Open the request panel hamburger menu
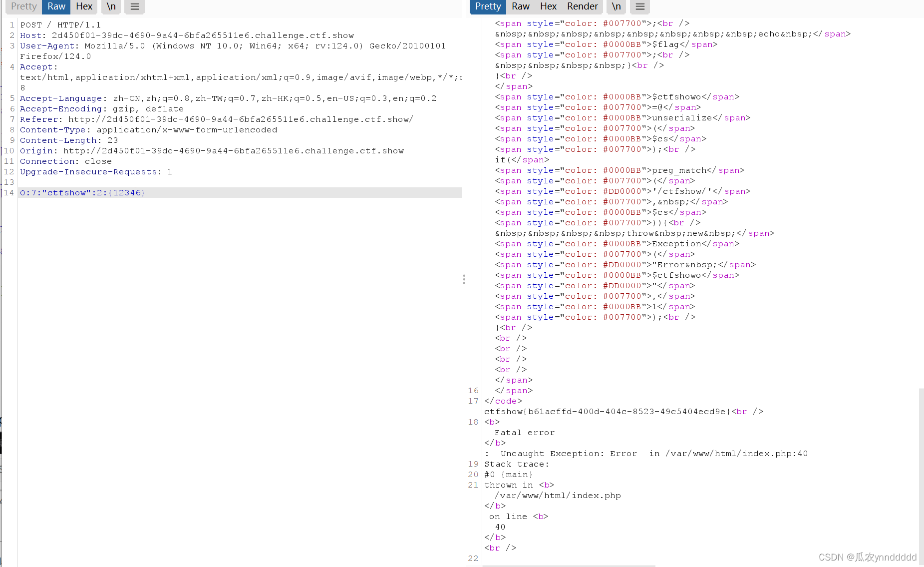 pyautogui.click(x=134, y=7)
